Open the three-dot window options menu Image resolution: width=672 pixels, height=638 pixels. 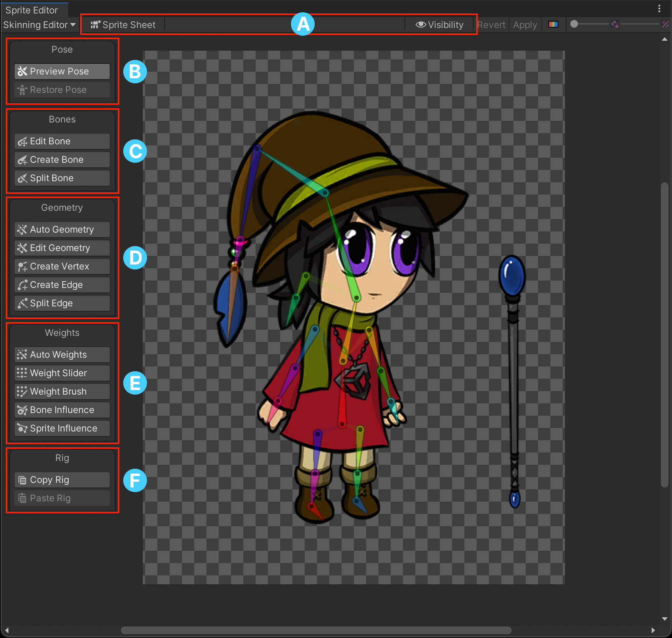(x=659, y=8)
